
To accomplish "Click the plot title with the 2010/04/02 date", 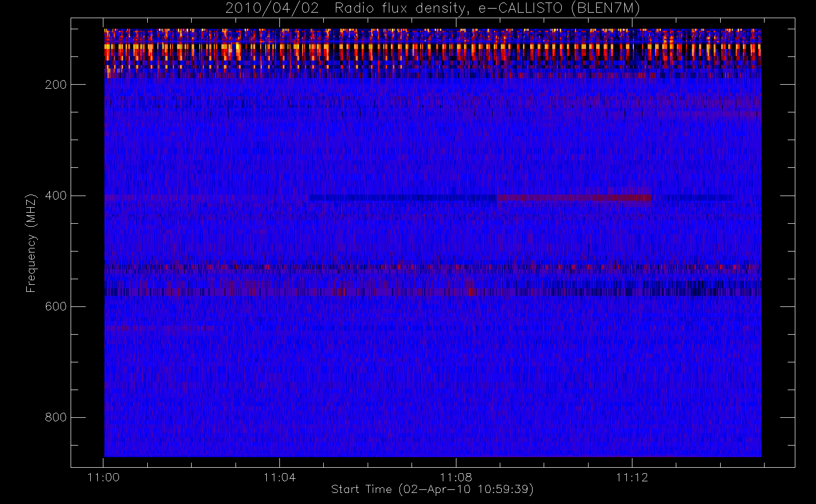I will click(x=433, y=9).
